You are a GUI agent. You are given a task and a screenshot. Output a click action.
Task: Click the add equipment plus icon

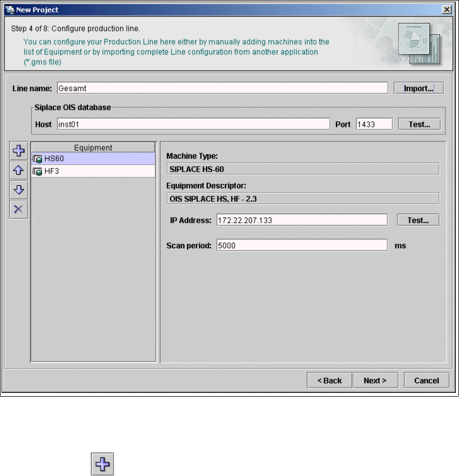pyautogui.click(x=19, y=151)
